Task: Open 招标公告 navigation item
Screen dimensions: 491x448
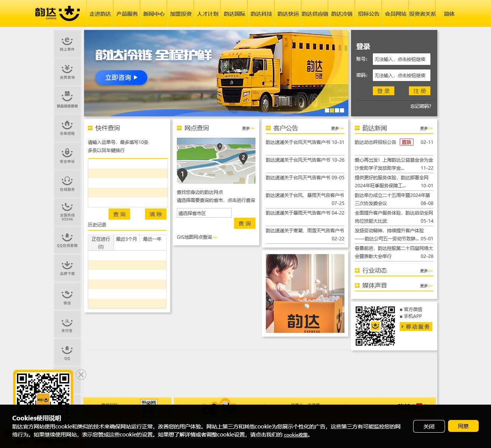Action: [x=369, y=13]
